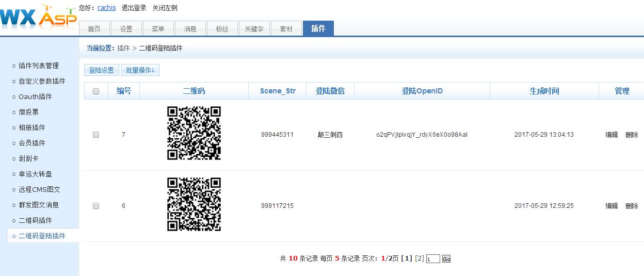Open 二维码插件 in sidebar
This screenshot has width=644, height=276.
[36, 220]
